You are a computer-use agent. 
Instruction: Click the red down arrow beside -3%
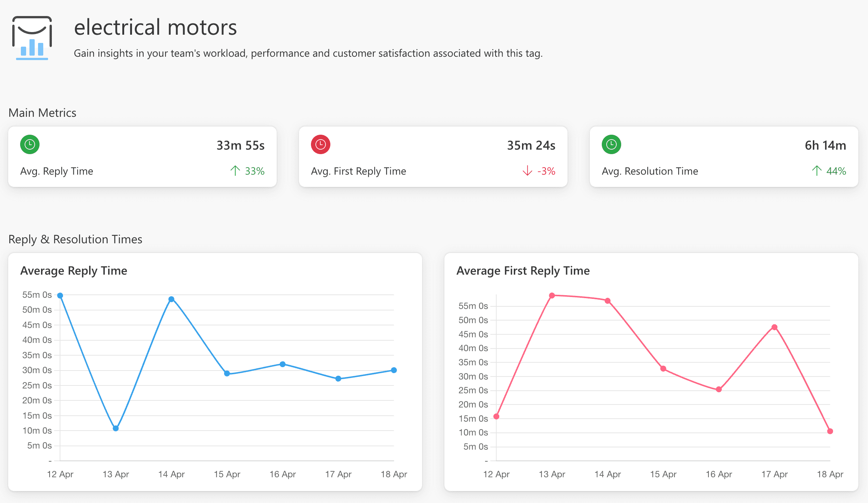click(527, 171)
